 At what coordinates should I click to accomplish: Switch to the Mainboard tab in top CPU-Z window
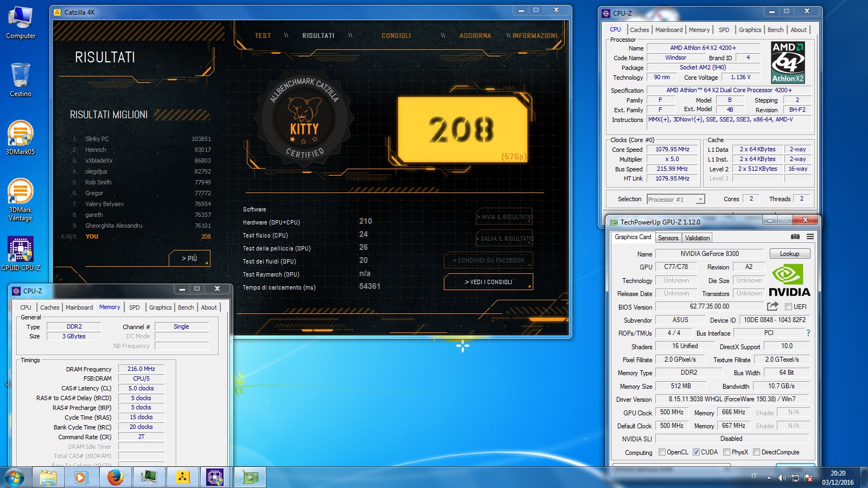click(669, 30)
